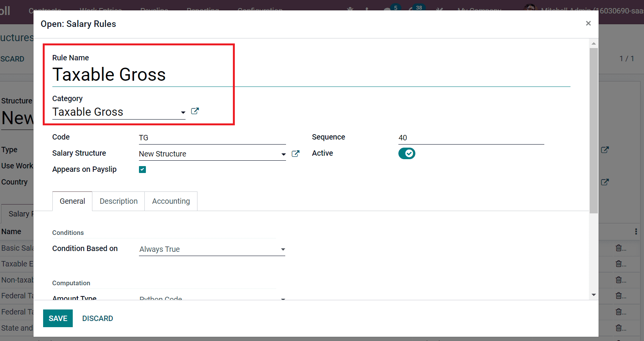
Task: Click scrollbar down arrow in dialog
Action: point(594,295)
